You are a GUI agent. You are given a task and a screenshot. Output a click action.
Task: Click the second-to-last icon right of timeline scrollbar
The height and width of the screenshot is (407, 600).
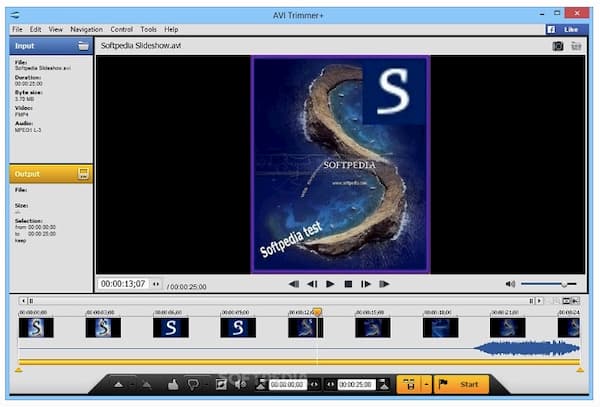coord(566,301)
